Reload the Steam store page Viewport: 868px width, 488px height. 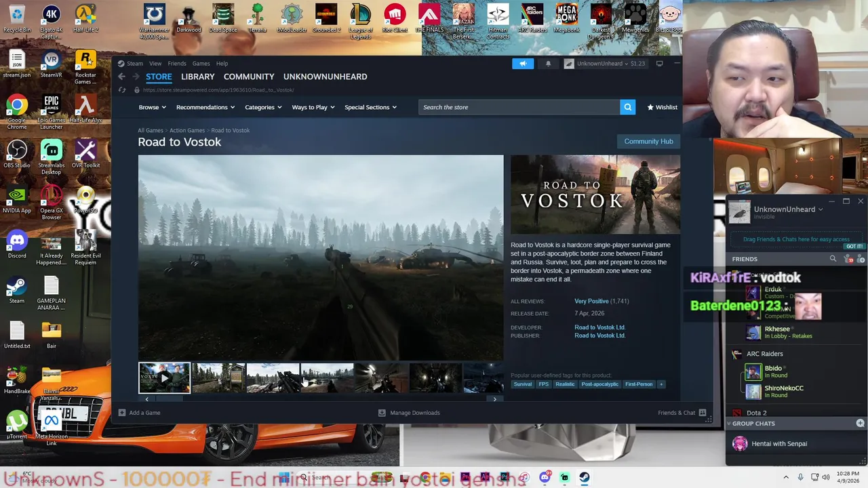[x=122, y=90]
